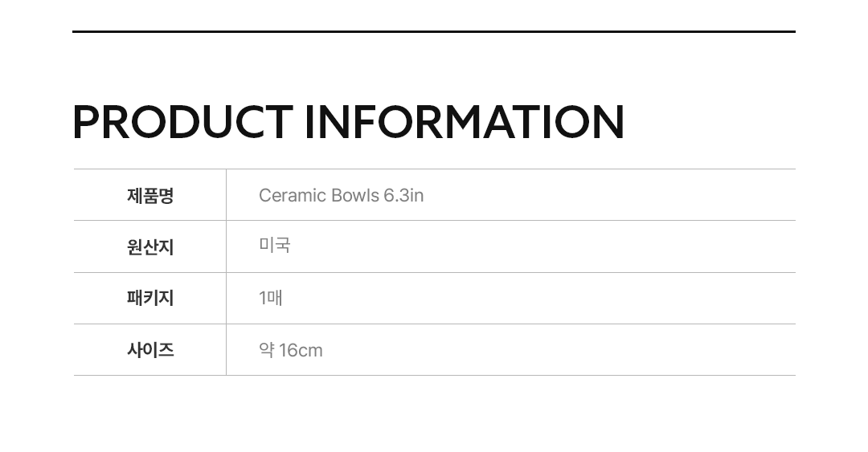Select the 원산지 row label
The image size is (868, 452).
click(x=150, y=246)
